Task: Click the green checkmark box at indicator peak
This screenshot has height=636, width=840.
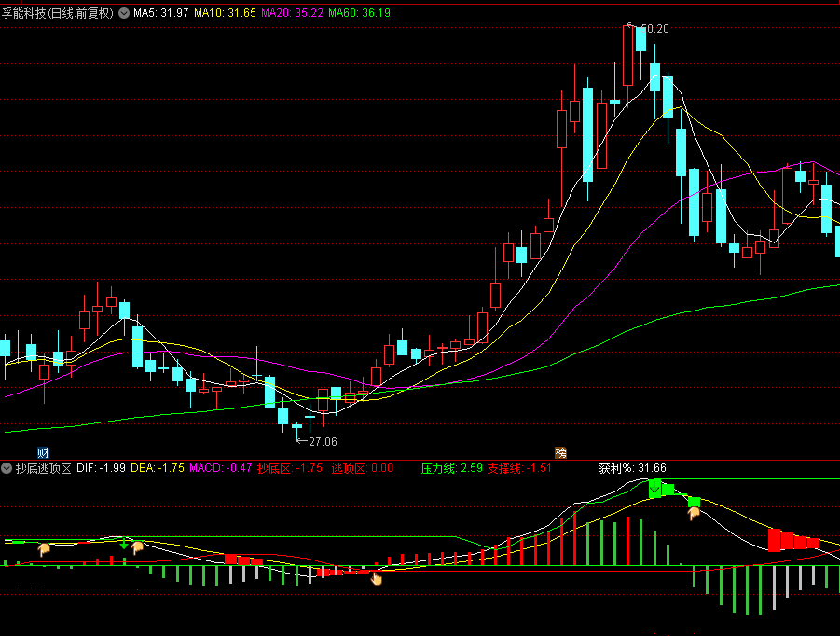Action: point(654,488)
